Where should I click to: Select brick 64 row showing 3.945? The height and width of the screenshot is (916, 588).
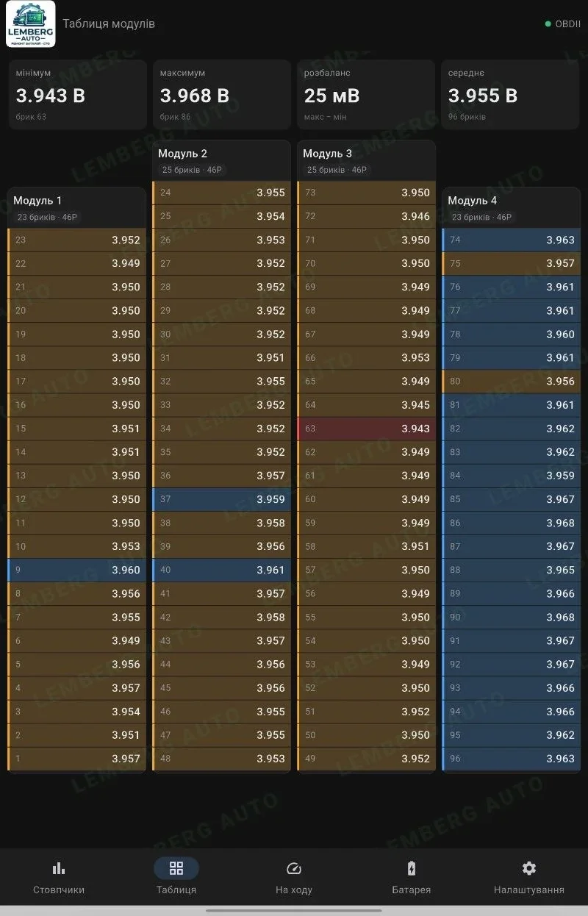tap(366, 405)
